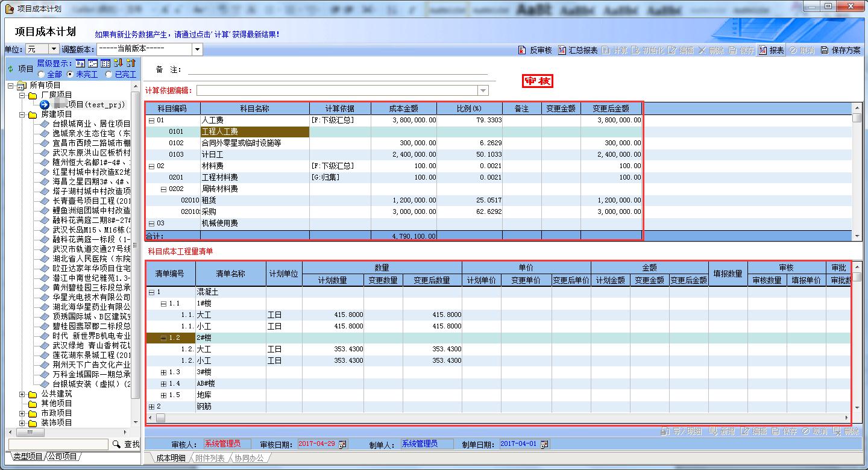Click the 反审核 toolbar icon

[x=522, y=51]
